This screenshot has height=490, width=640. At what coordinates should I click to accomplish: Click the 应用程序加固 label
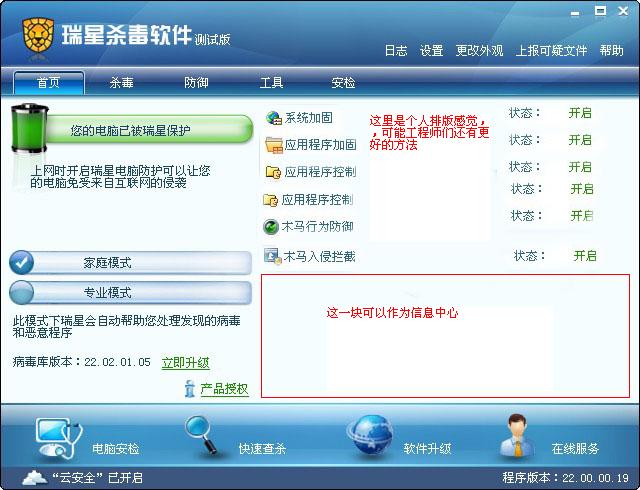point(320,145)
